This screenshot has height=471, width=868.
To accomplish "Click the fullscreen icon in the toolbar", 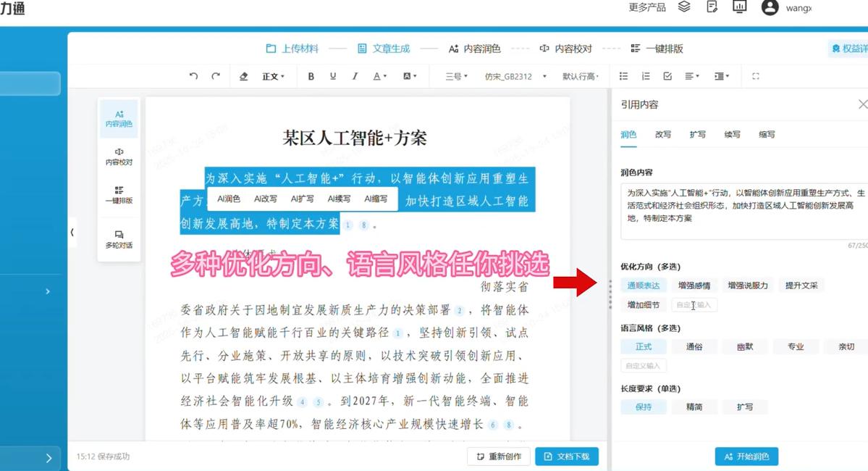I will 756,76.
